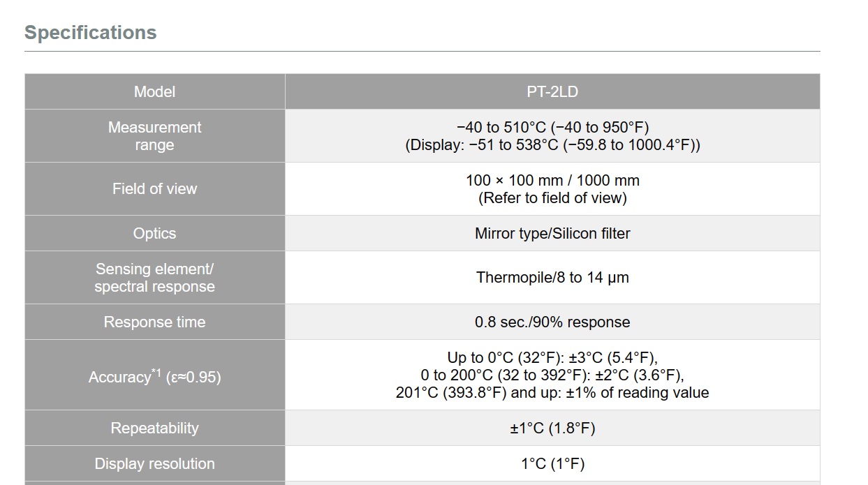
Task: Click the PT-2LD model name cell
Action: tap(552, 91)
